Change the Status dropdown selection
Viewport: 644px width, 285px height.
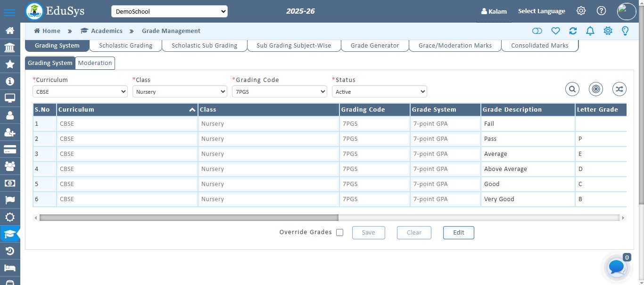click(379, 91)
